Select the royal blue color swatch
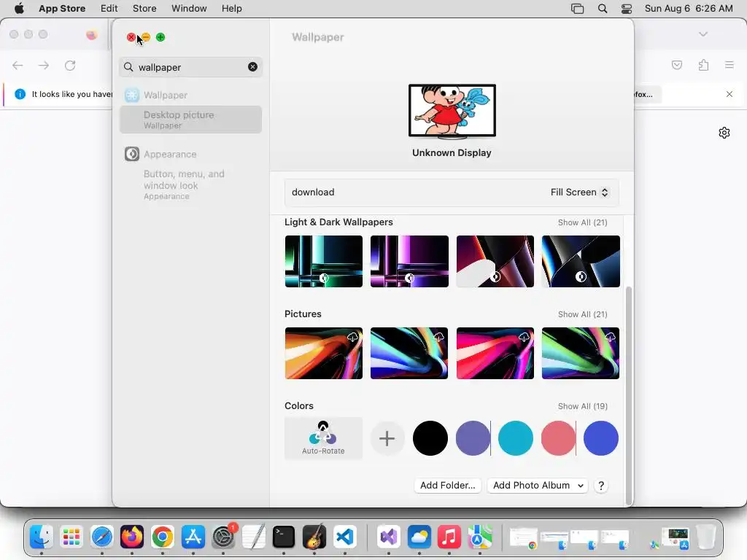 601,438
